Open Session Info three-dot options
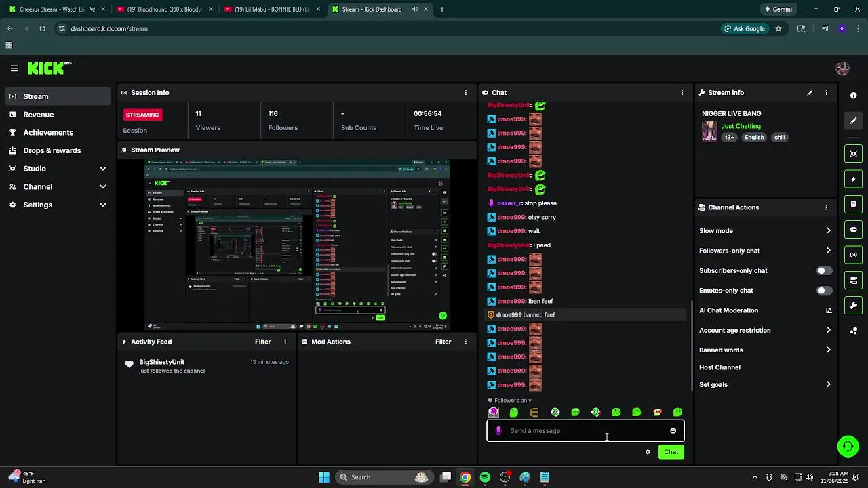 point(465,93)
